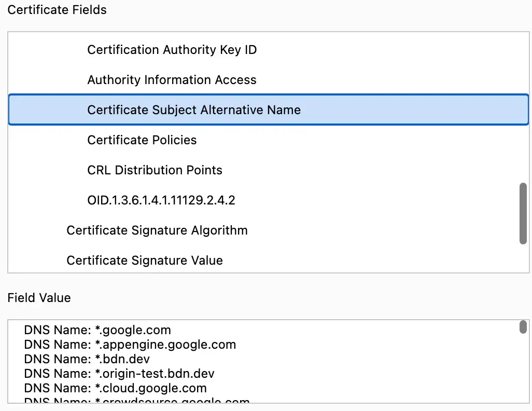Click the Field Value section heading
532x411 pixels.
[39, 298]
